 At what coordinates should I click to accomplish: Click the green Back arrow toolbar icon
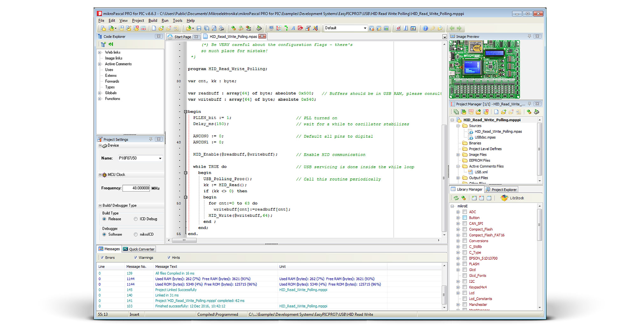click(x=452, y=28)
